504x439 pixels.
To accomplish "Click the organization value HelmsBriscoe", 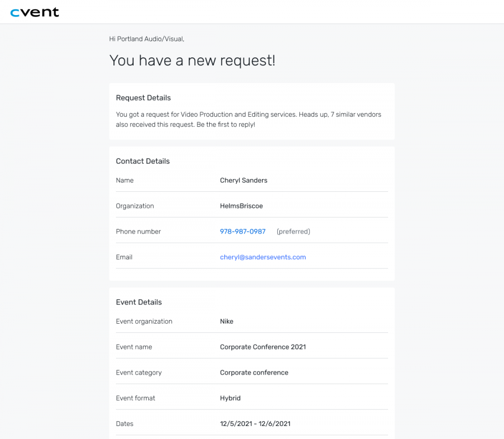I will [241, 206].
